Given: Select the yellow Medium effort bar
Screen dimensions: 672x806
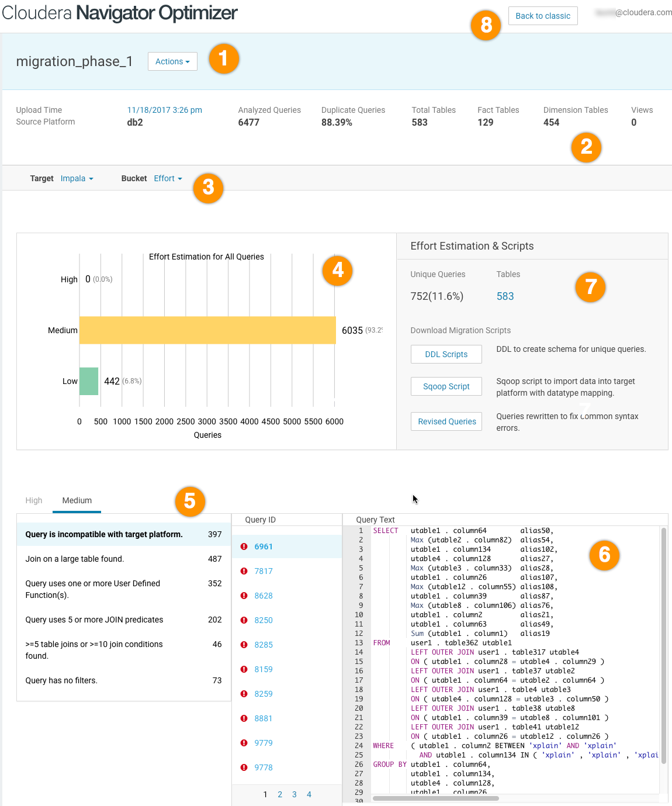Looking at the screenshot, I should coord(207,330).
